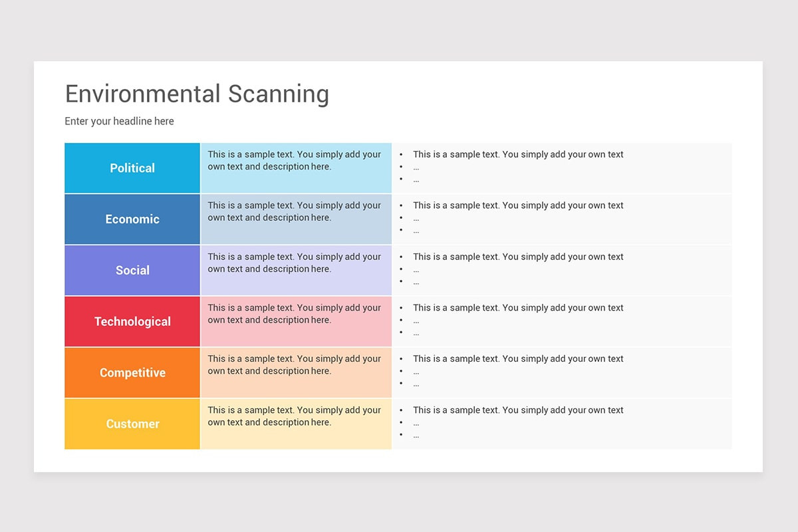Select the red Technological label cell
The image size is (798, 532).
132,322
